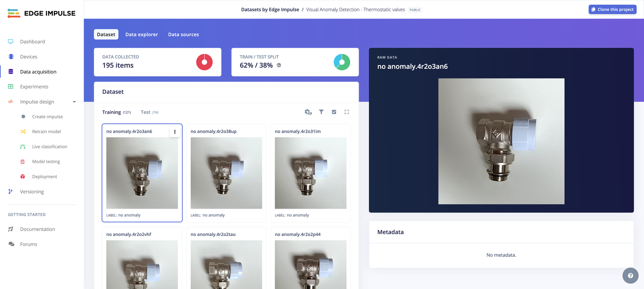The height and width of the screenshot is (289, 644).
Task: Collapse the Impulse design submenu arrow
Action: click(x=74, y=102)
